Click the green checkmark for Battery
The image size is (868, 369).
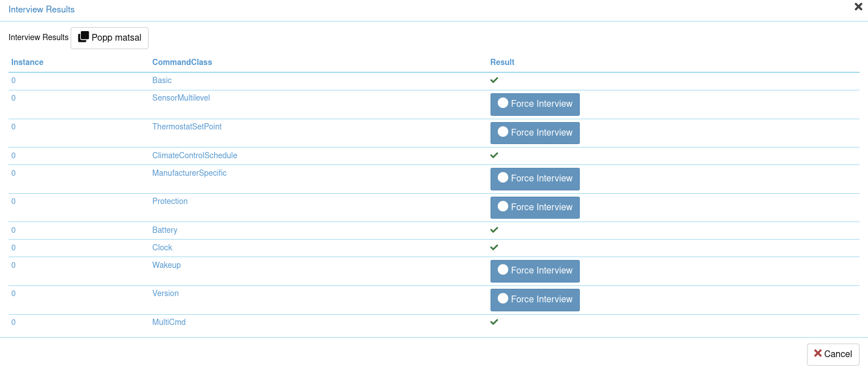coord(494,230)
